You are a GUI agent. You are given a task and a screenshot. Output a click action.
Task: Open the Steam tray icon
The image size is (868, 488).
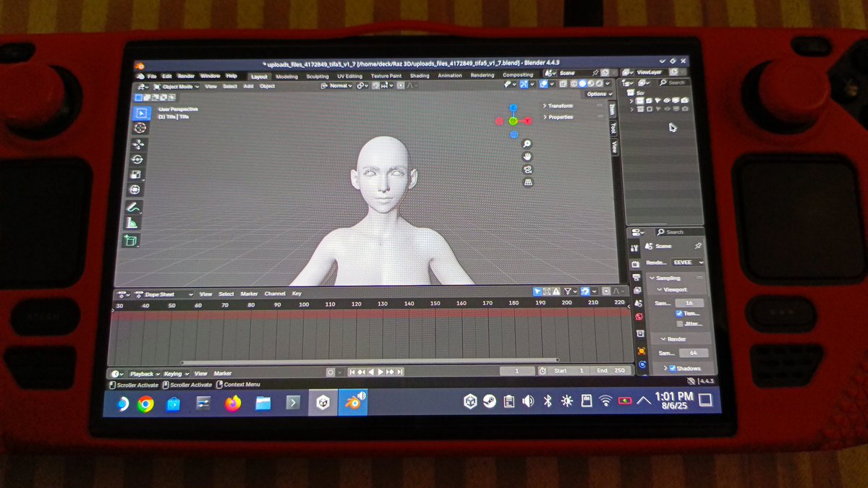pos(490,401)
